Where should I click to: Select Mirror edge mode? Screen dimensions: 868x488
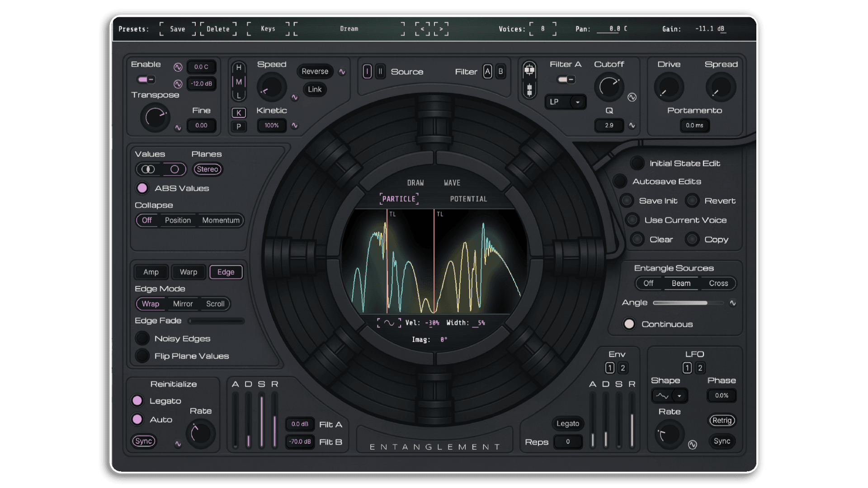183,304
